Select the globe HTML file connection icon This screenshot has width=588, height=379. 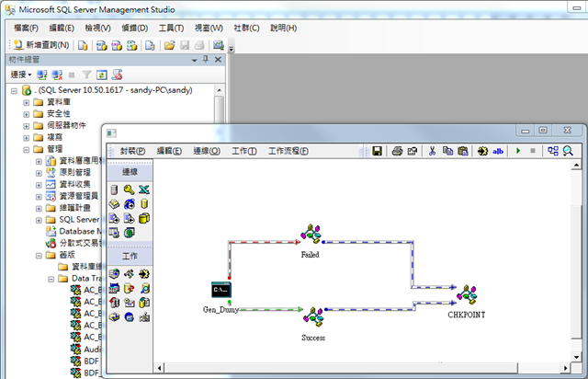(x=130, y=204)
